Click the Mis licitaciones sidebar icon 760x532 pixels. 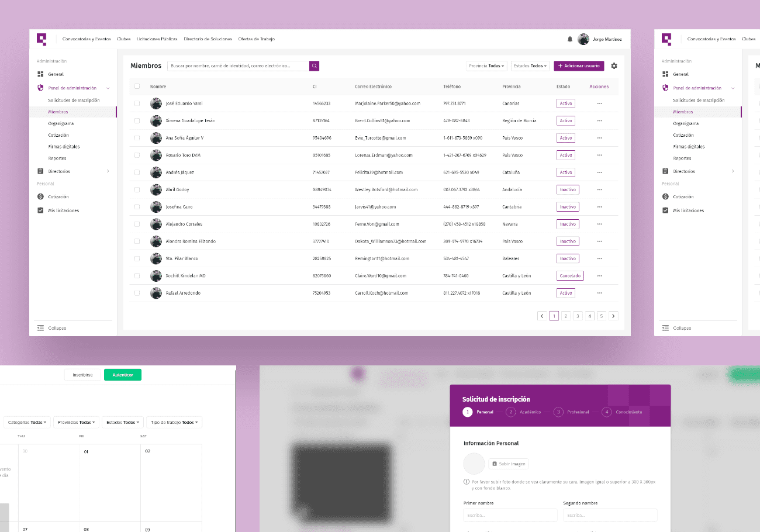coord(41,210)
